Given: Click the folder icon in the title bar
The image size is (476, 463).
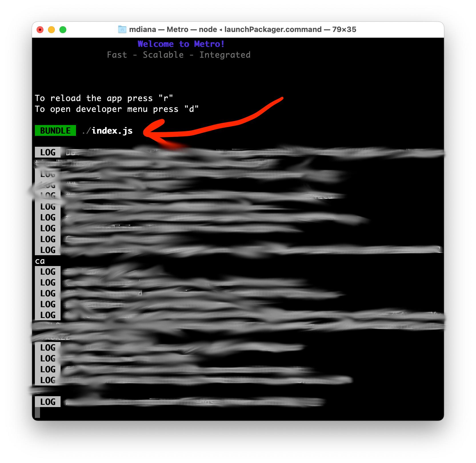Looking at the screenshot, I should [122, 29].
